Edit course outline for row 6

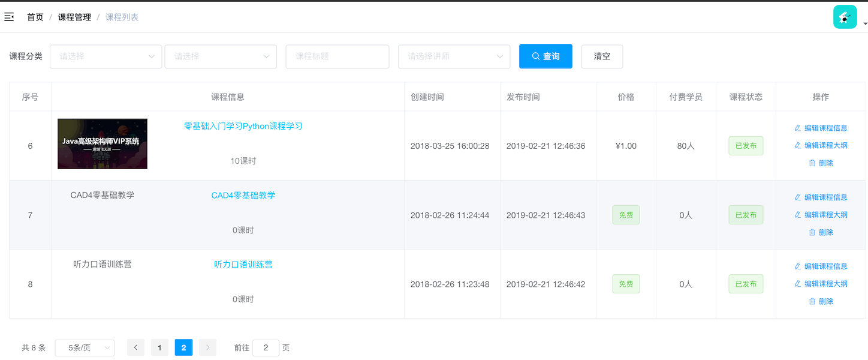(x=821, y=145)
